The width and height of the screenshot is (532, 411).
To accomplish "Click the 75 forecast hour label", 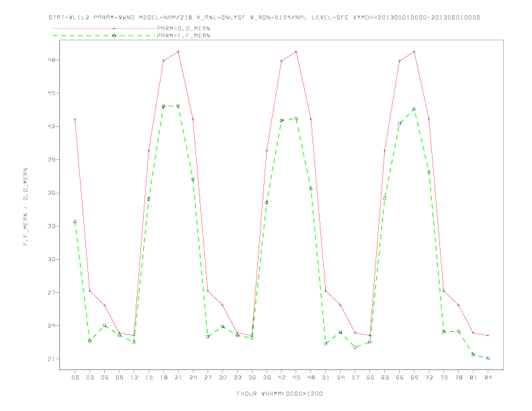I will coord(444,377).
